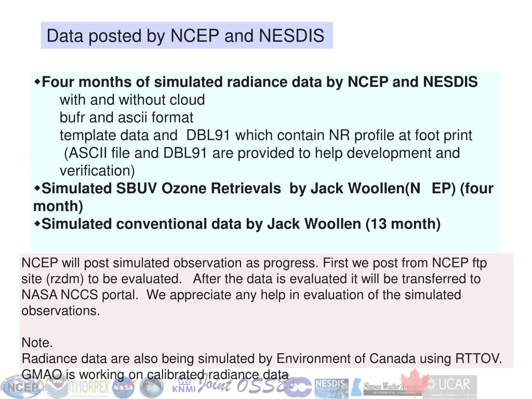
Task: Select the 'bufr and ascii format' line
Action: click(126, 117)
